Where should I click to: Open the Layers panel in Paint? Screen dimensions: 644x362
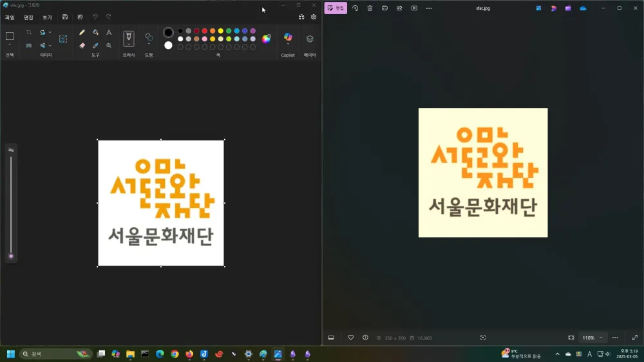(310, 39)
